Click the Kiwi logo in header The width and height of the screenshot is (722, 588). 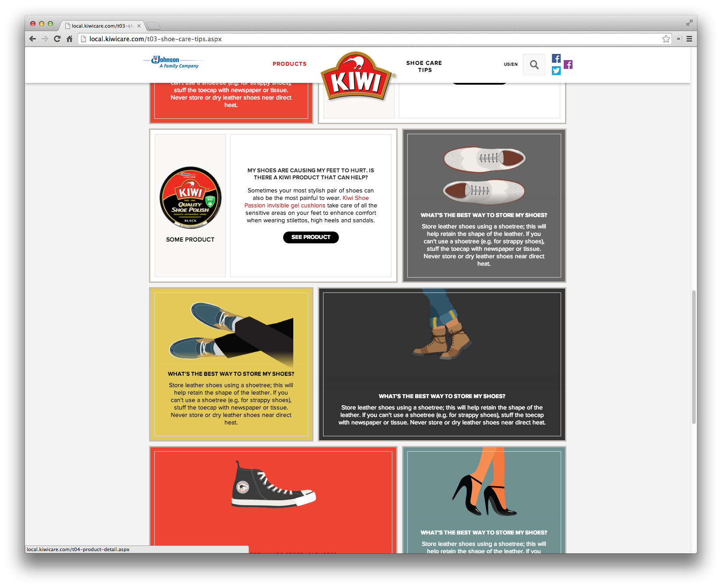tap(356, 77)
